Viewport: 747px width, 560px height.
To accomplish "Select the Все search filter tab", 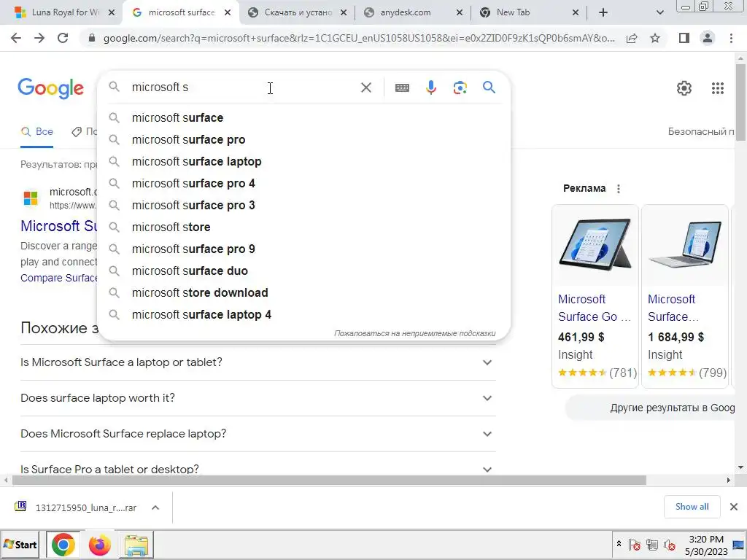I will coord(36,132).
